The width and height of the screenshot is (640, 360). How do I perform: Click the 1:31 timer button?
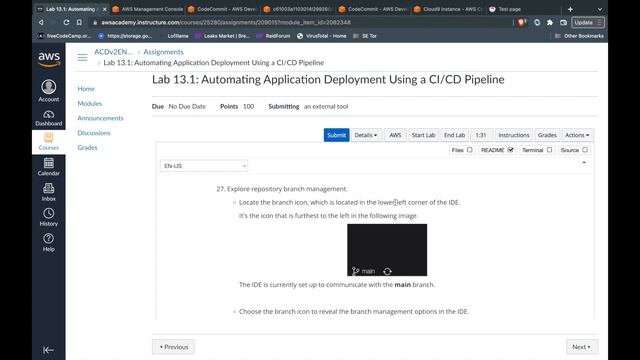point(481,135)
